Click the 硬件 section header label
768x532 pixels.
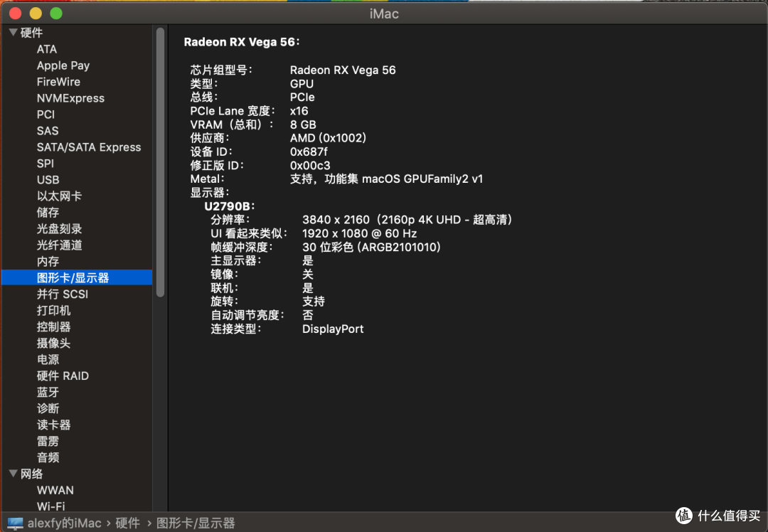click(31, 32)
